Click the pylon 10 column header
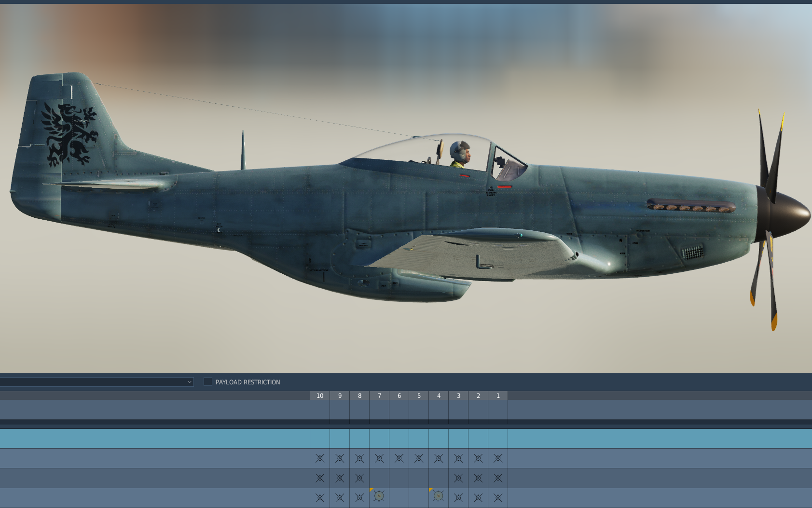Screen dimensions: 812x508 click(x=319, y=395)
